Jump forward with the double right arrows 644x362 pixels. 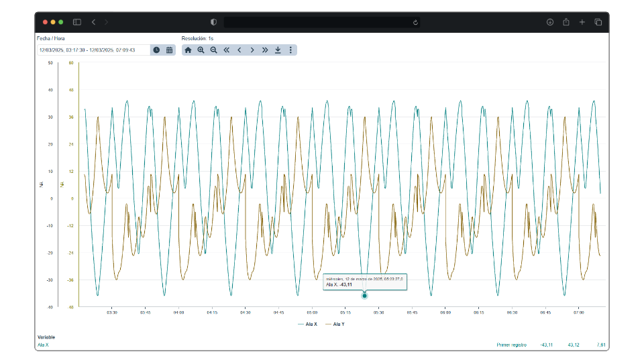(x=265, y=50)
